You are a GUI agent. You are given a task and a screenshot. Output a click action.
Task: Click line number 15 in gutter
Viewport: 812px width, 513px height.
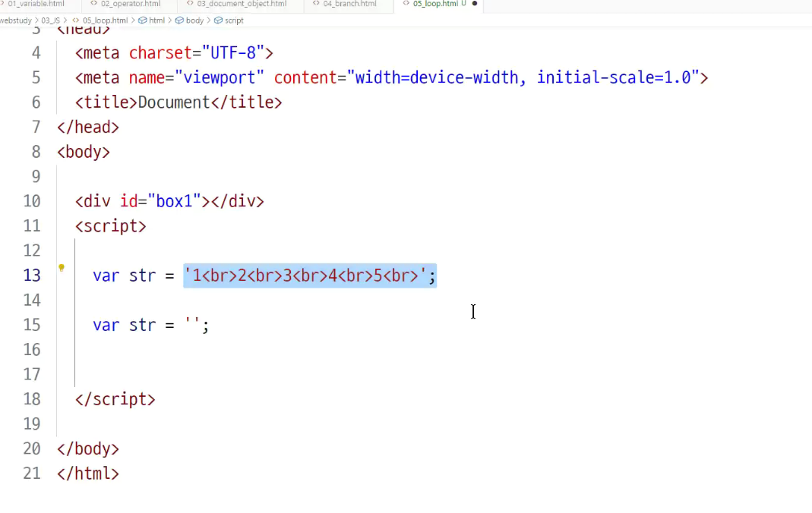click(x=32, y=325)
